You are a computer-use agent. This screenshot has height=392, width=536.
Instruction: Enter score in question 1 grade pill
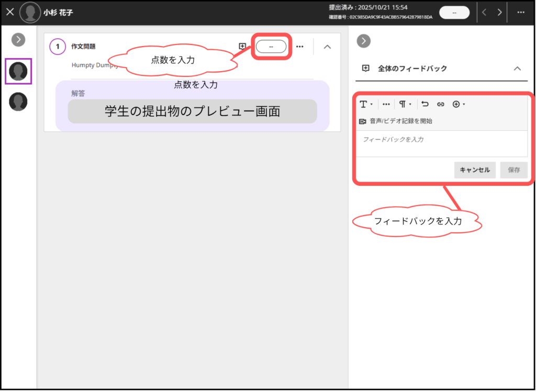tap(271, 46)
